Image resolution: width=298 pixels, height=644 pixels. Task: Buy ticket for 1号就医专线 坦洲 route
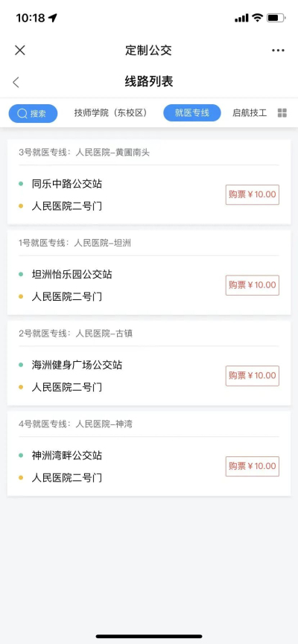click(253, 285)
